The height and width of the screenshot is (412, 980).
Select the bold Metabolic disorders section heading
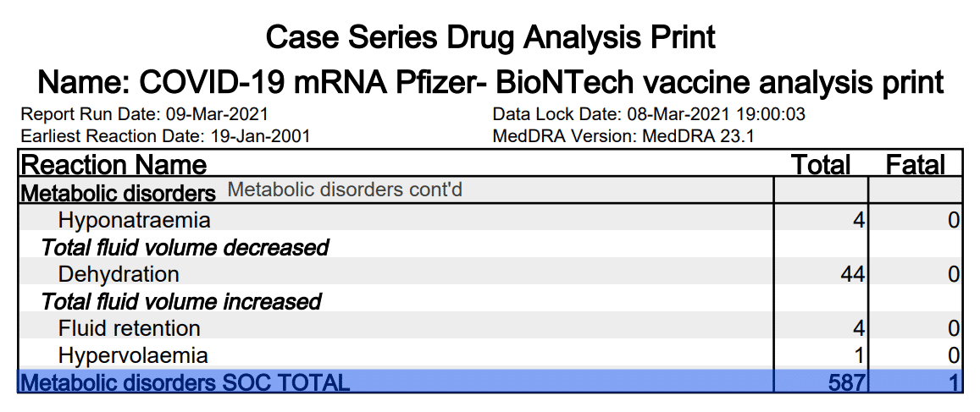118,192
